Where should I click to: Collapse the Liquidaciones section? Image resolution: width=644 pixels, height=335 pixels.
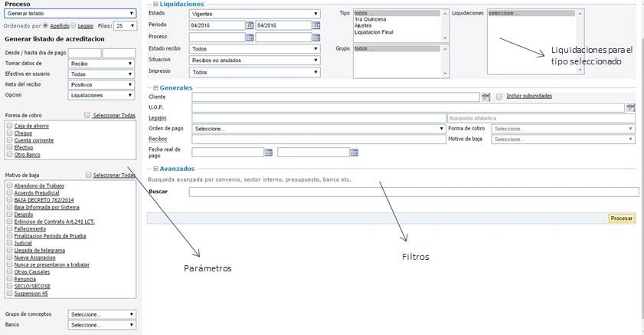[x=155, y=5]
